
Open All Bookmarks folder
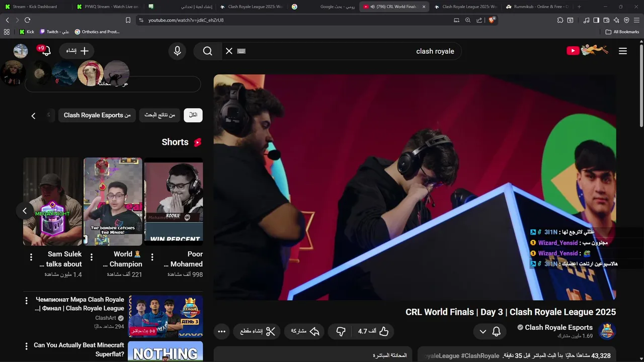(x=622, y=32)
